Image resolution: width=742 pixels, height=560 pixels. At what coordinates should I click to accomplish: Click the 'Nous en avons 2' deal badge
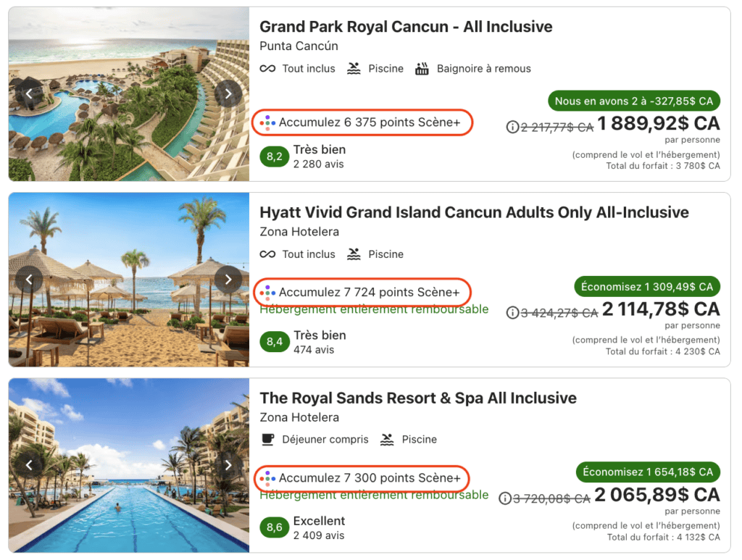coord(634,101)
